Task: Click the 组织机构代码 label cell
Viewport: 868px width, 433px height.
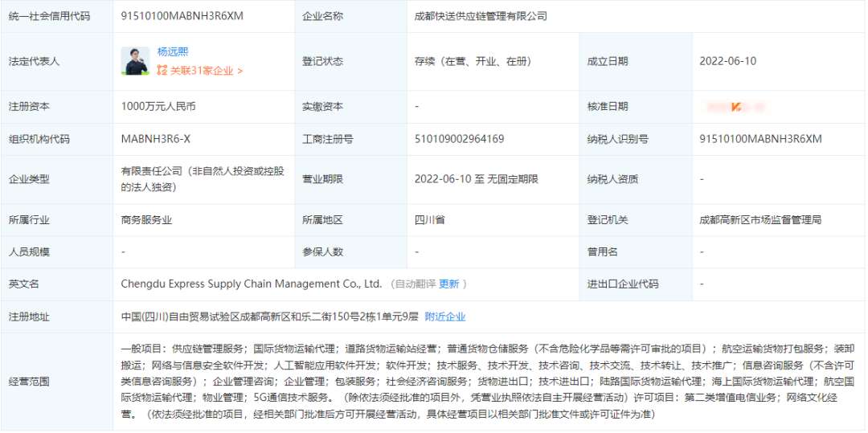Action: pyautogui.click(x=56, y=139)
